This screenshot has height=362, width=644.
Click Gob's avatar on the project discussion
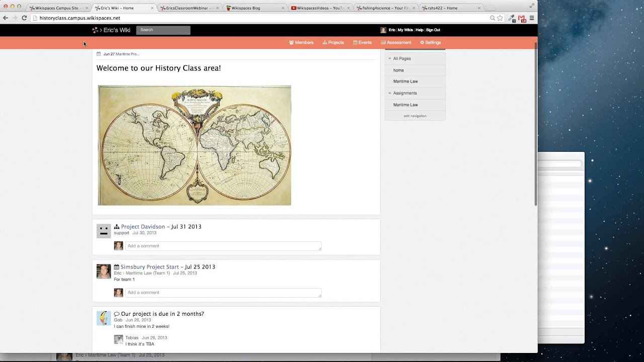coord(104,318)
